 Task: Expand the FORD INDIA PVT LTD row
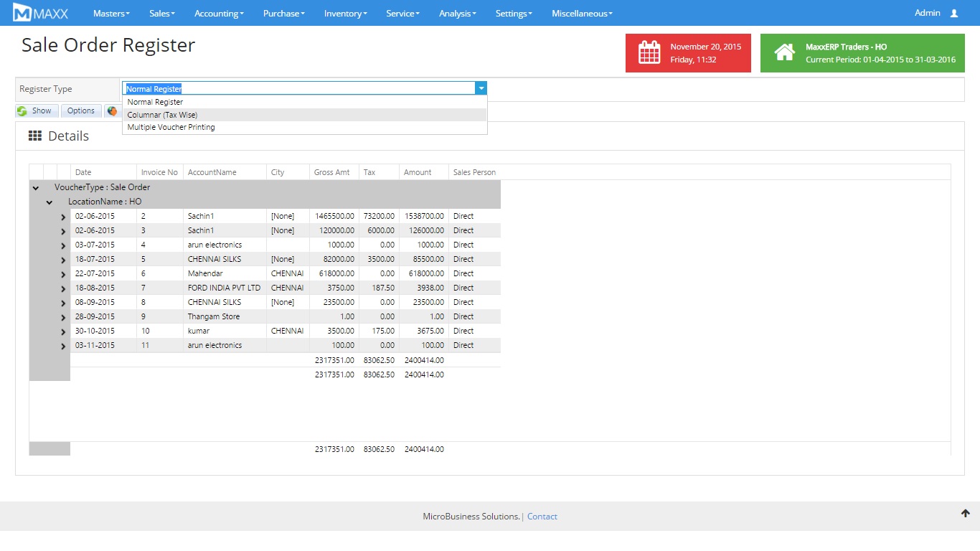[x=63, y=288]
